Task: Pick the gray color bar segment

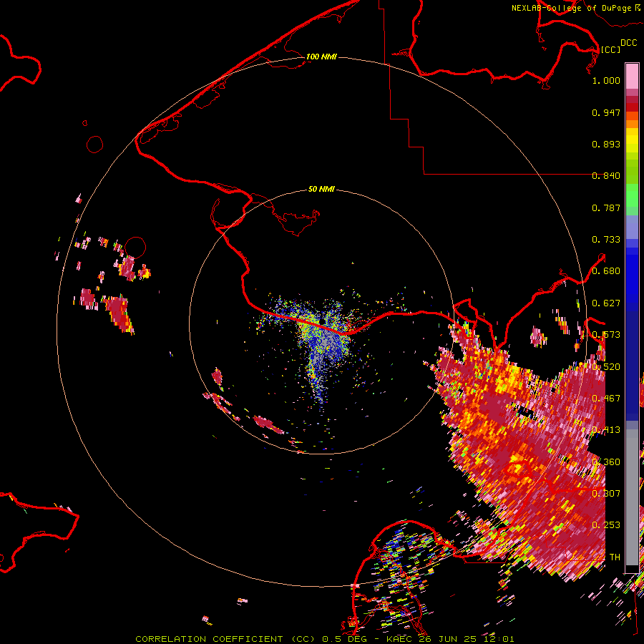Action: tap(632, 497)
